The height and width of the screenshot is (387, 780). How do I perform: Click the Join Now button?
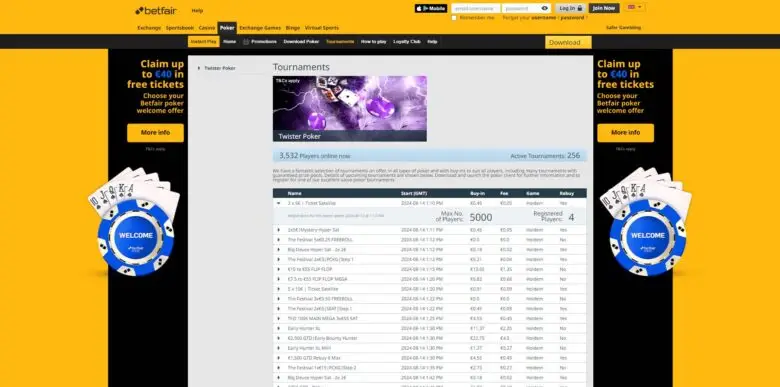(x=604, y=8)
